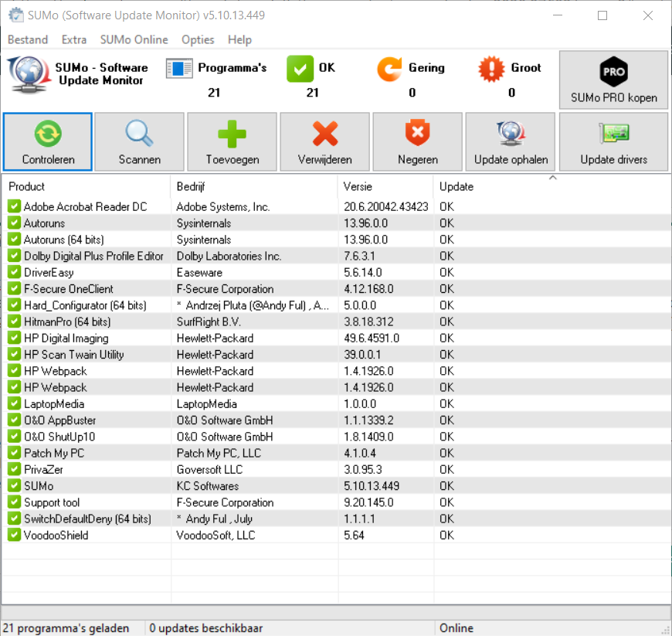Click SUMo PRO kopen button
The width and height of the screenshot is (672, 636).
point(613,80)
